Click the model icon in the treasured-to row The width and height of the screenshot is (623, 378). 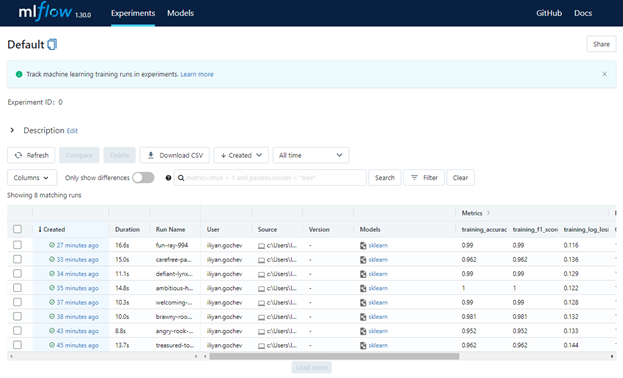(363, 346)
